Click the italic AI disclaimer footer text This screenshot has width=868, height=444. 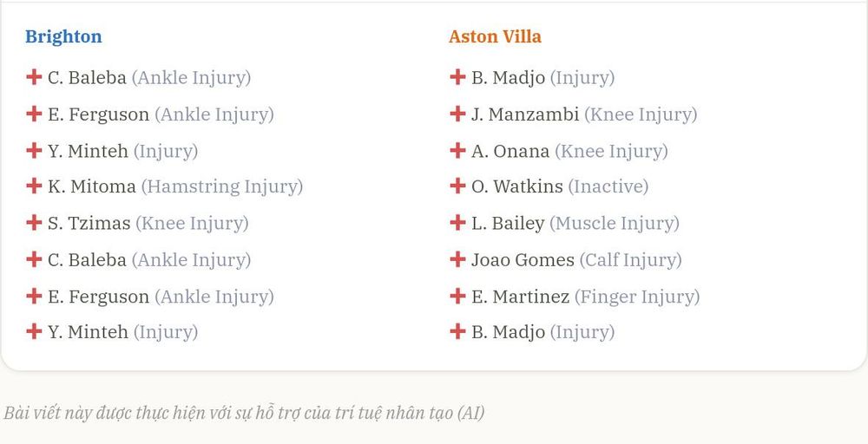click(244, 413)
